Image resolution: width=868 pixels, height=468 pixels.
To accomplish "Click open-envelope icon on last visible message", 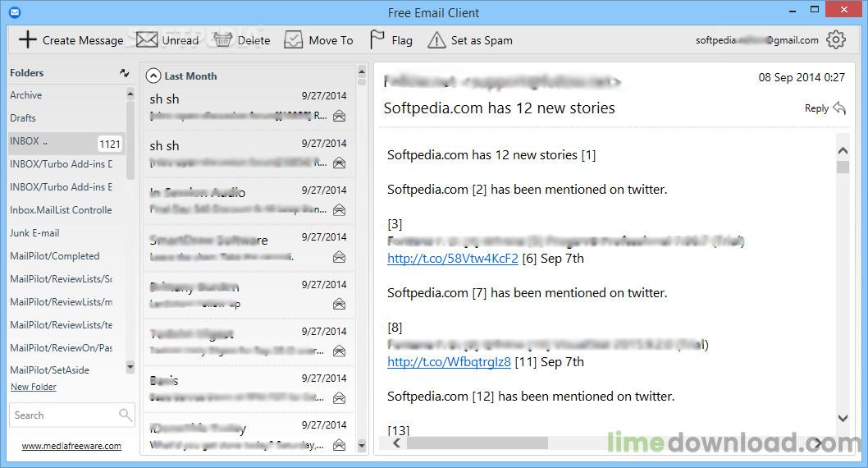I will pos(340,445).
